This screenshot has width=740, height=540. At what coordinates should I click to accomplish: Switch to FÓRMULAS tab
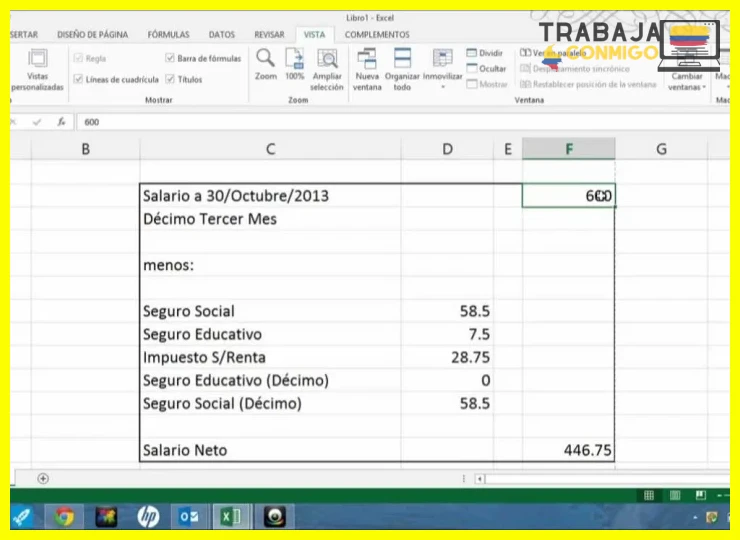pyautogui.click(x=168, y=34)
